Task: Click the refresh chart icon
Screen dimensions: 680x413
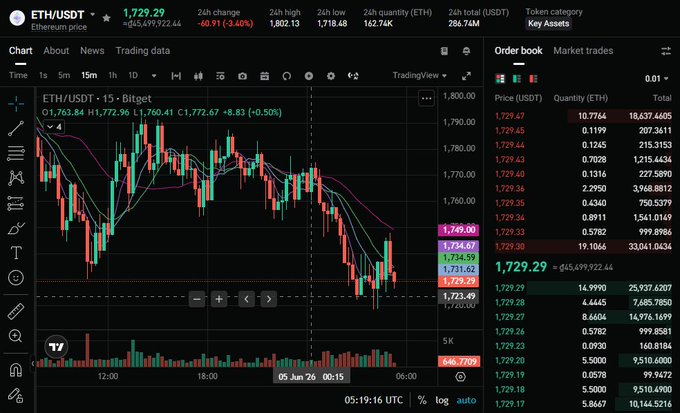Action: click(x=287, y=76)
